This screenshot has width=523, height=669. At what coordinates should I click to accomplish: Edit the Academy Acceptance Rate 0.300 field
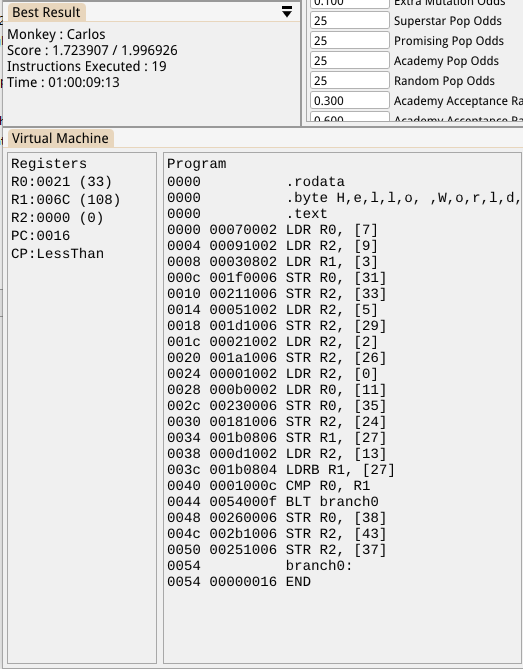click(x=349, y=101)
